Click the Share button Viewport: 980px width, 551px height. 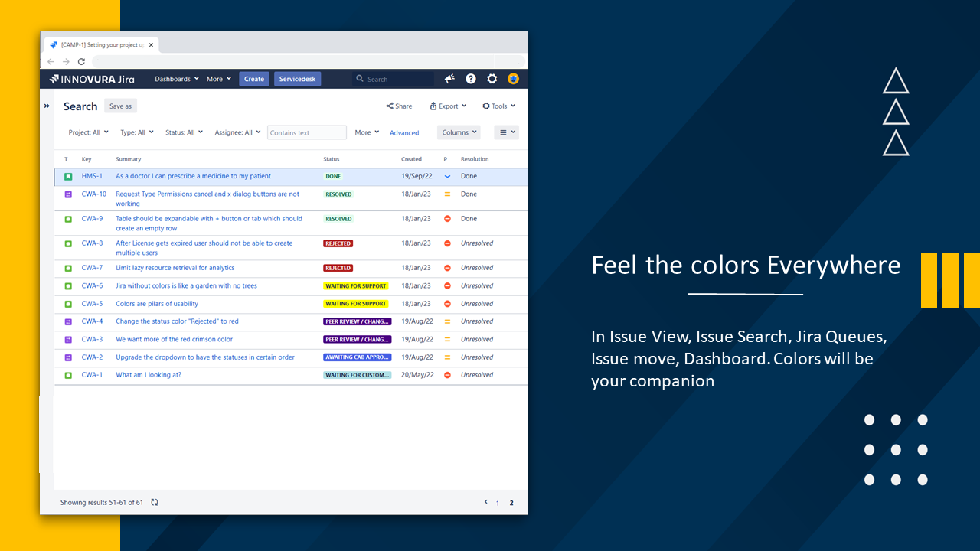click(399, 106)
